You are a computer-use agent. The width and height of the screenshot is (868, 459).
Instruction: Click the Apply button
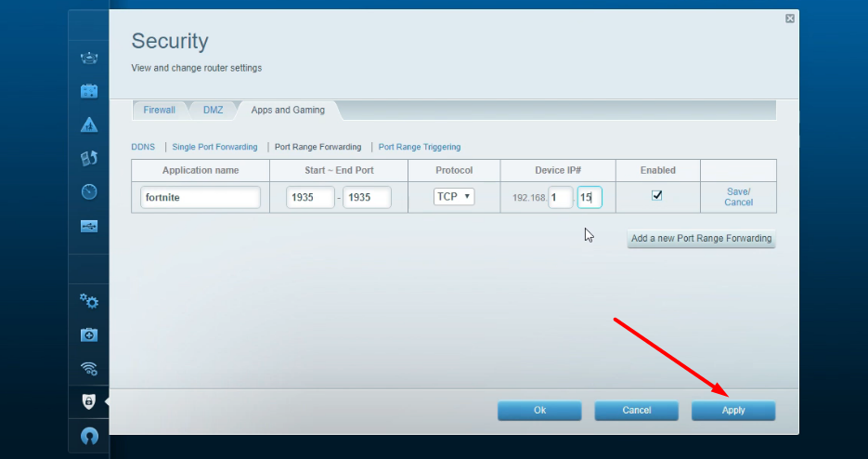point(732,411)
